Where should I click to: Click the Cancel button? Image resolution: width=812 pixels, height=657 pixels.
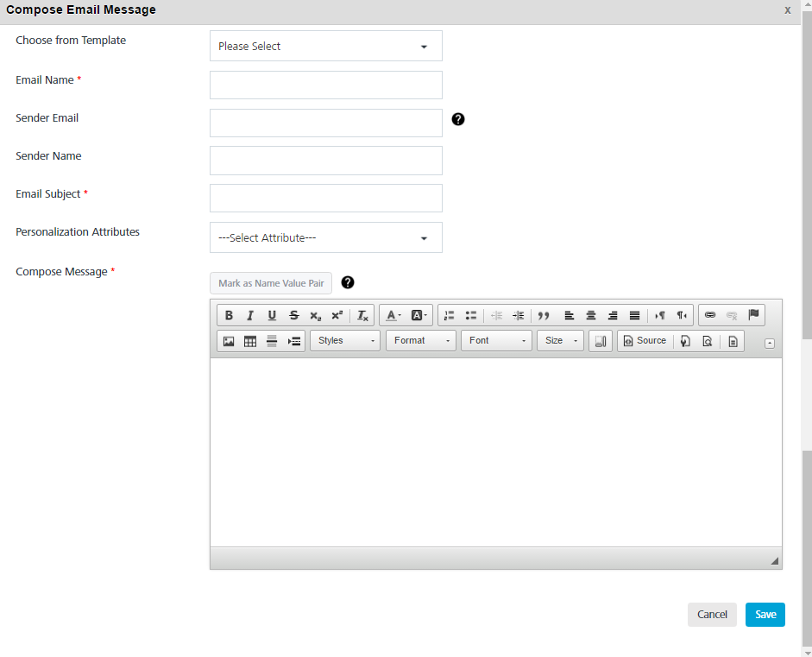coord(712,615)
